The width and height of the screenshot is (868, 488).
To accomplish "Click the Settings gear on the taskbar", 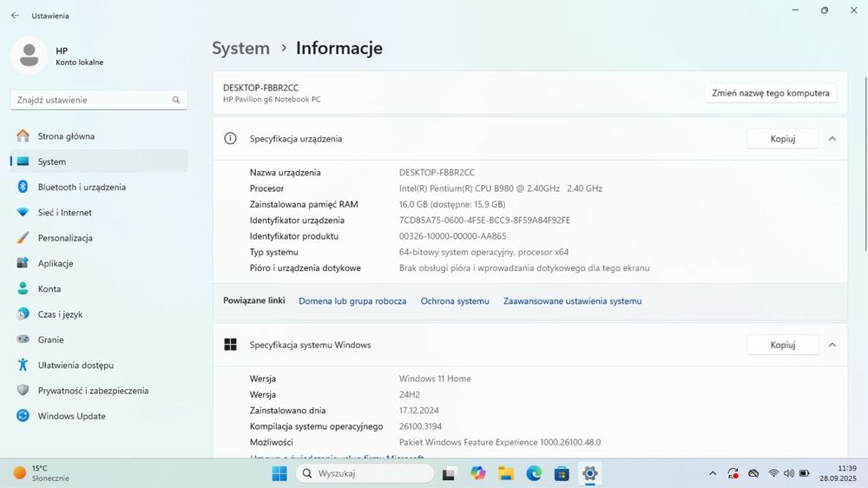I will coord(590,473).
